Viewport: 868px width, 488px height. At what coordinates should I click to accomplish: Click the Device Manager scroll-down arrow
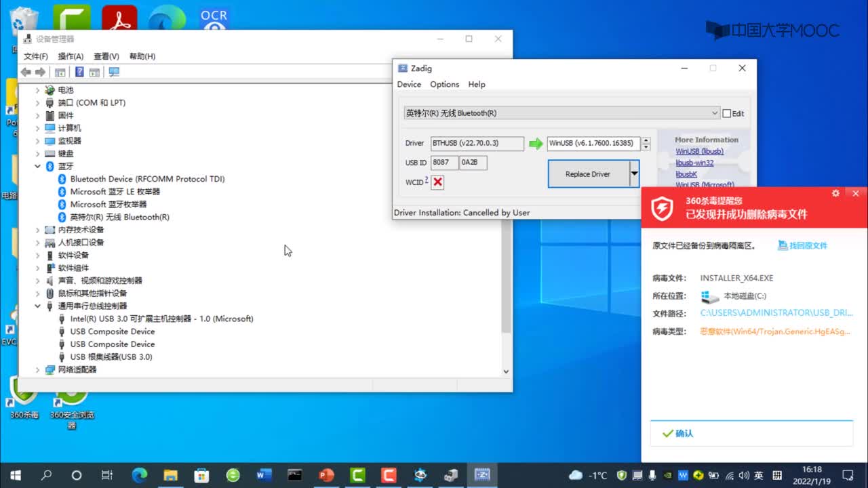[x=506, y=371]
